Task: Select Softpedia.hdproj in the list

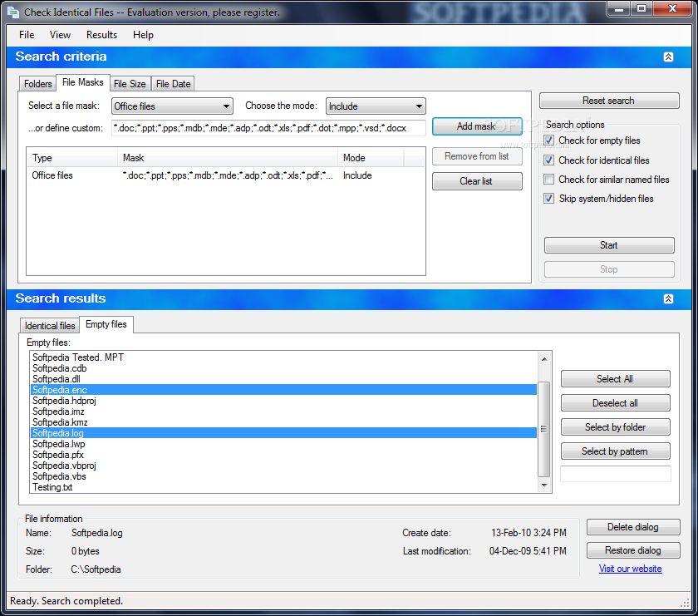Action: [x=284, y=401]
